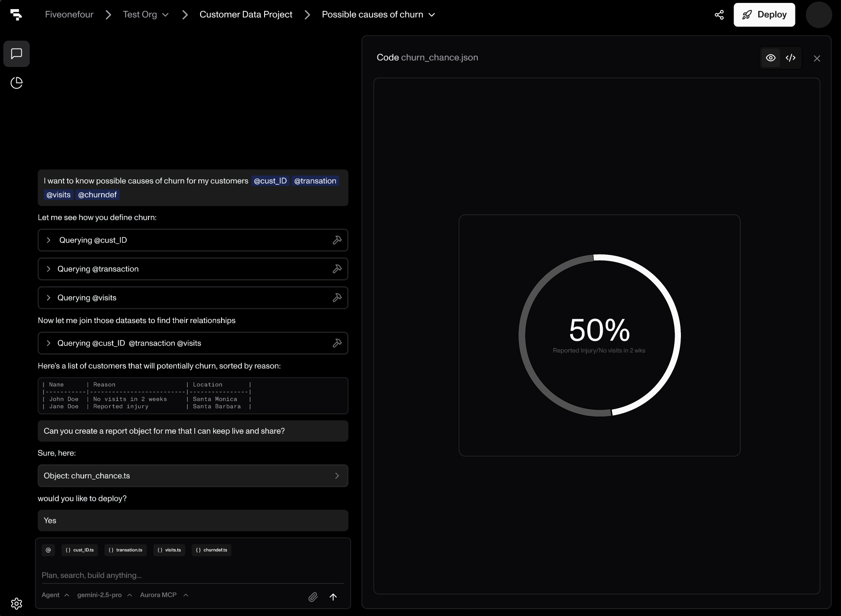
Task: Click the Jane Doe table row
Action: pos(147,406)
